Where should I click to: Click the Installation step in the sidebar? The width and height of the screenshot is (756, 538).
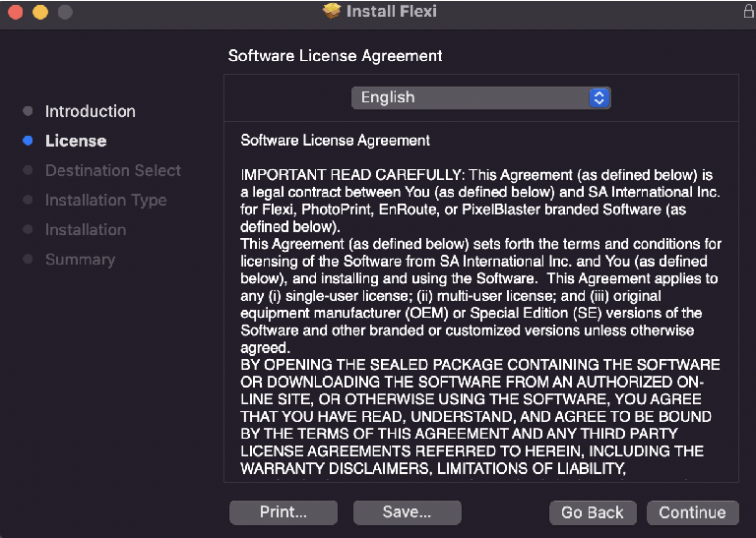(x=86, y=229)
